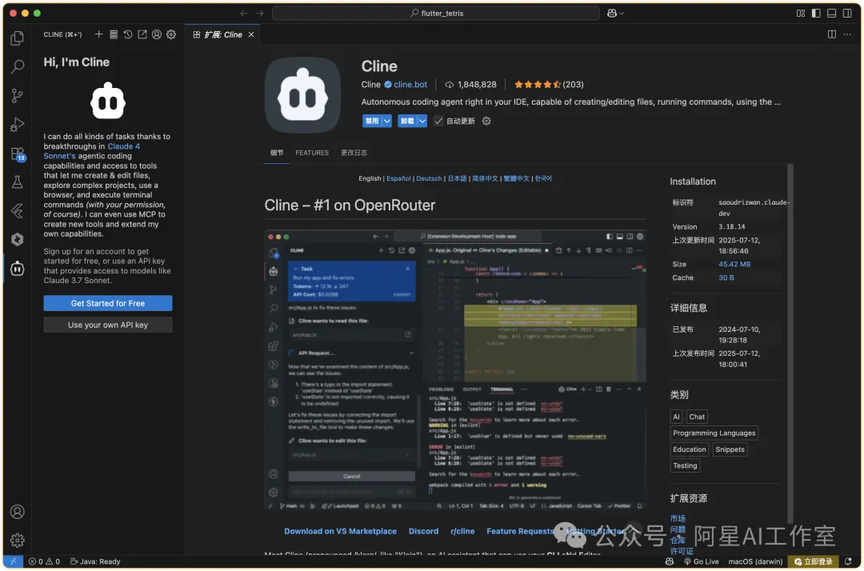Open the Claude 4 Sonnet's link
Image resolution: width=864 pixels, height=571 pixels.
[91, 151]
